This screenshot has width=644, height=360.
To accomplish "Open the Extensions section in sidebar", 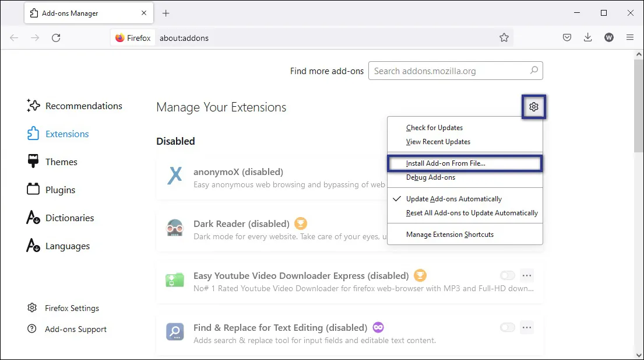I will coord(65,134).
